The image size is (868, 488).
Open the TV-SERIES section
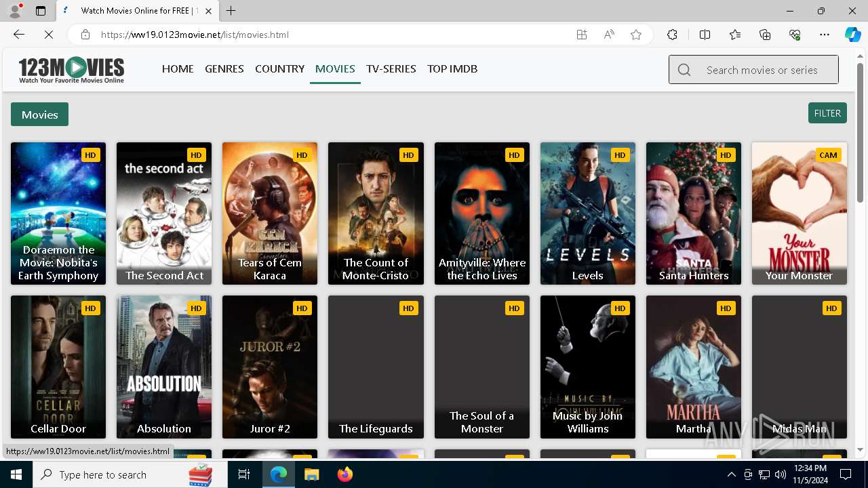tap(391, 68)
